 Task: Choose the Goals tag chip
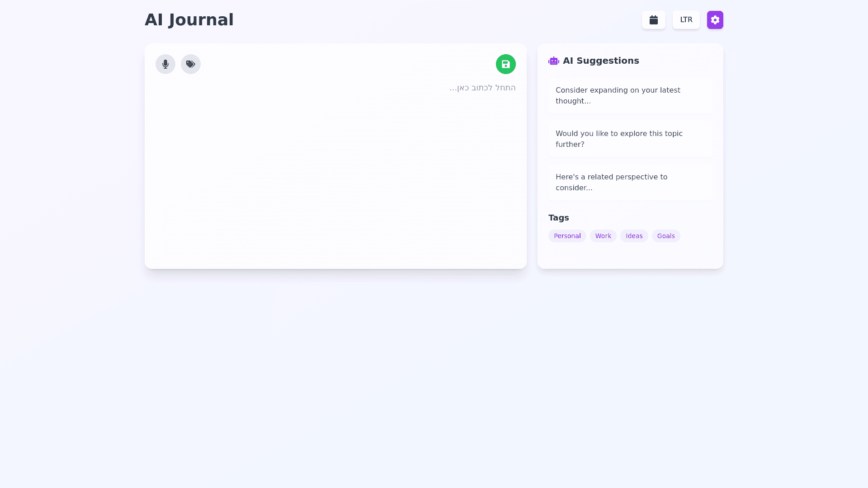click(x=665, y=236)
